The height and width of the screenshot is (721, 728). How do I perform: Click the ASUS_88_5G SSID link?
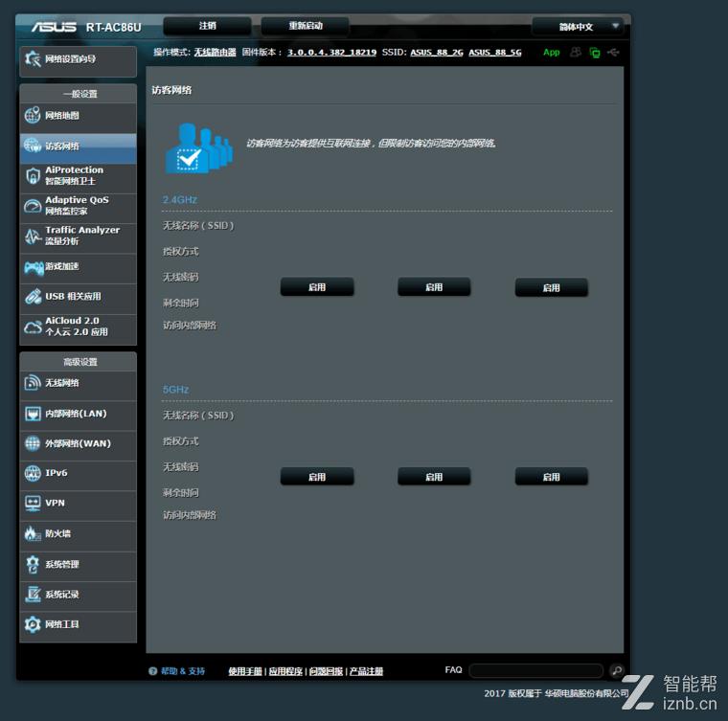tap(495, 53)
